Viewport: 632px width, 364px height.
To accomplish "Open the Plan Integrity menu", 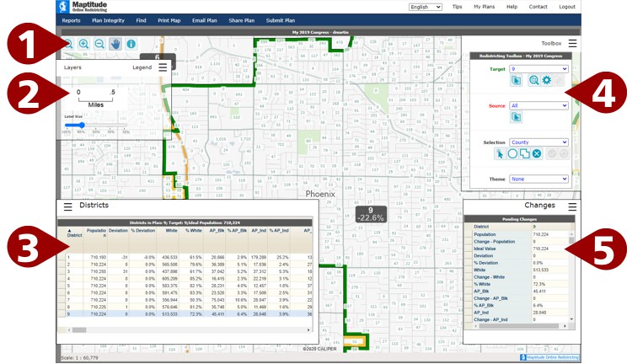I will pyautogui.click(x=108, y=20).
